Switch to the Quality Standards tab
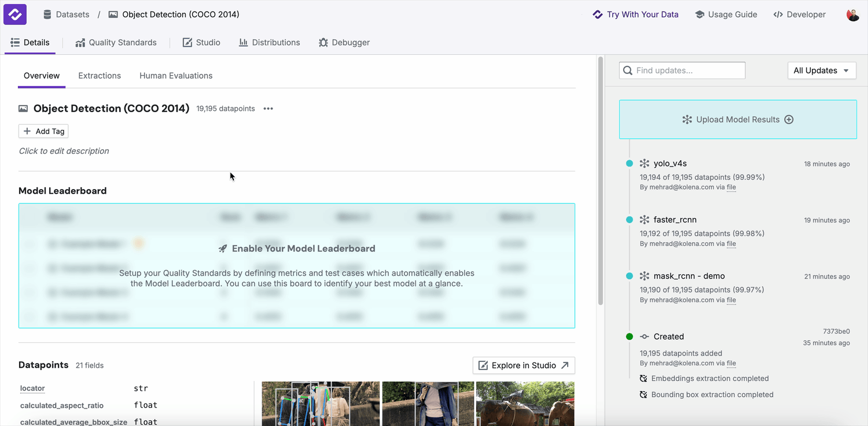This screenshot has height=426, width=868. 116,42
